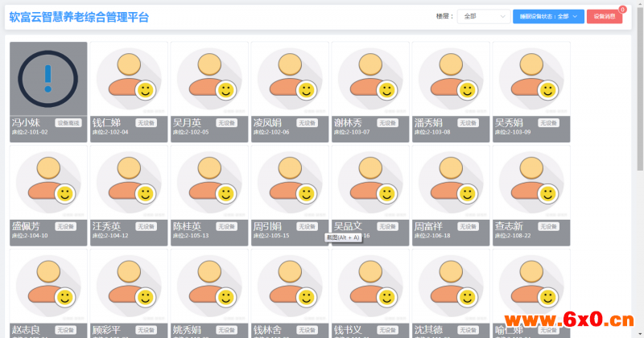Screen dimensions: 644x338
Task: Click the offline alert icon for 冯小妹
Action: pos(48,79)
